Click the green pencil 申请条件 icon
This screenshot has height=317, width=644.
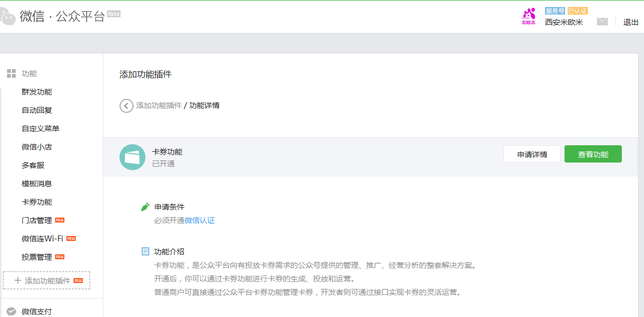145,207
